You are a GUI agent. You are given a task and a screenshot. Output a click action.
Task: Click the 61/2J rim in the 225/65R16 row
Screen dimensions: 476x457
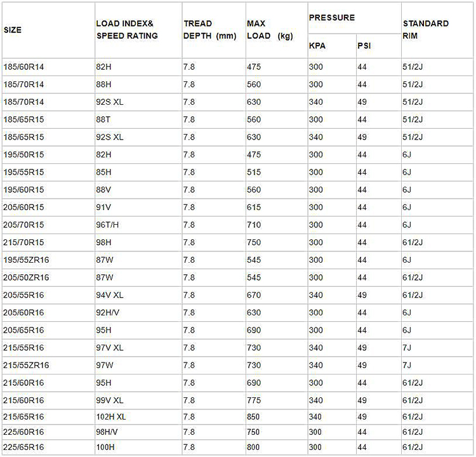tap(413, 447)
